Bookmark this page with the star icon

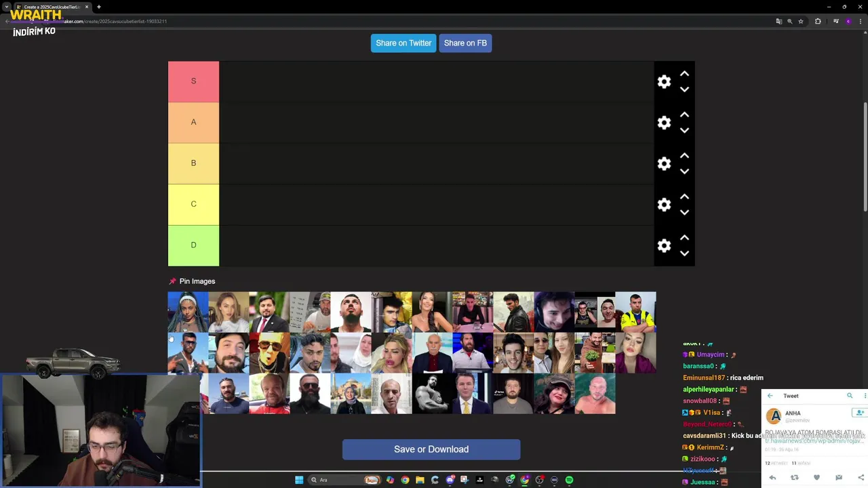pos(801,21)
